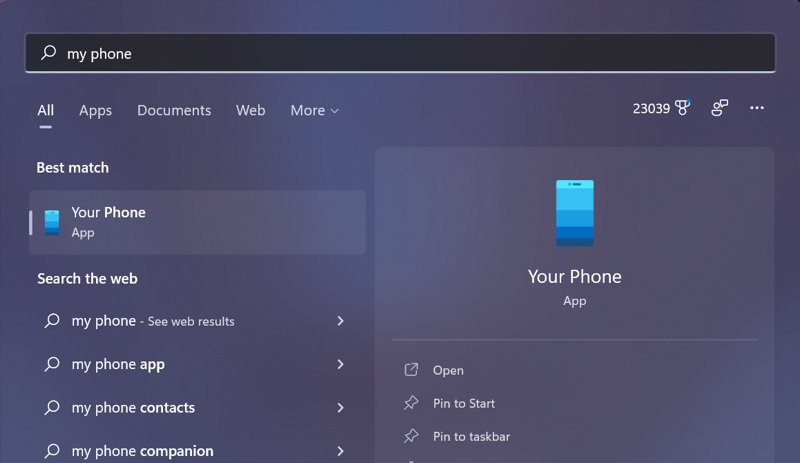This screenshot has width=800, height=463.
Task: Open the three-dot options menu
Action: coord(757,108)
